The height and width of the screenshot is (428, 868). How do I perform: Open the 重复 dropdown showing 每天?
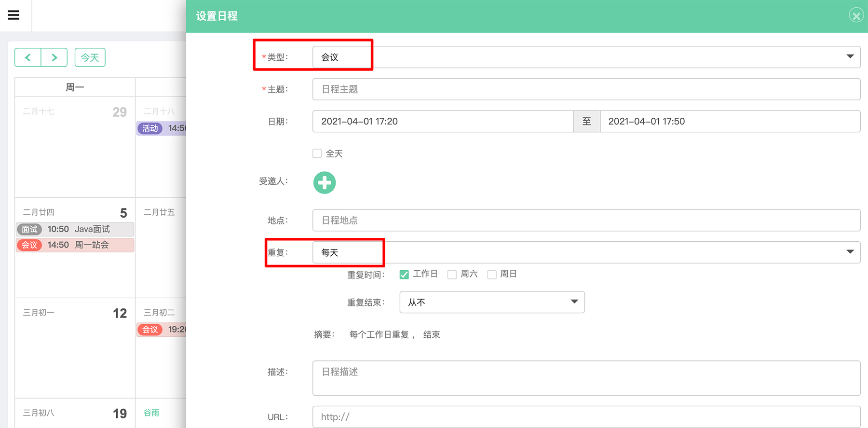click(x=586, y=252)
